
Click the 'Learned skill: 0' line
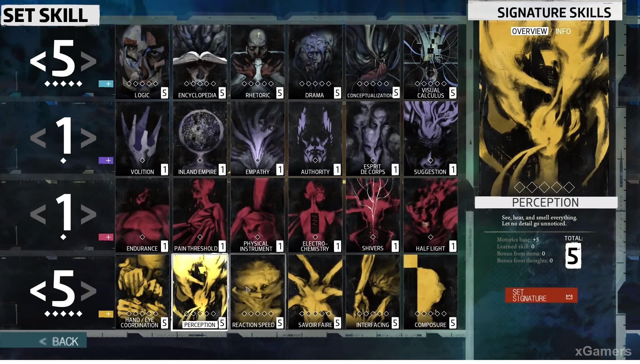click(515, 246)
